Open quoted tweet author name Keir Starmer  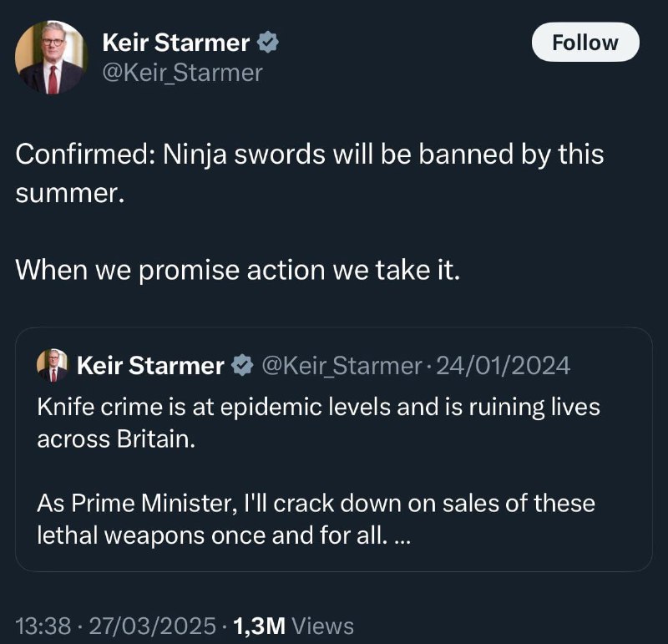click(x=150, y=366)
